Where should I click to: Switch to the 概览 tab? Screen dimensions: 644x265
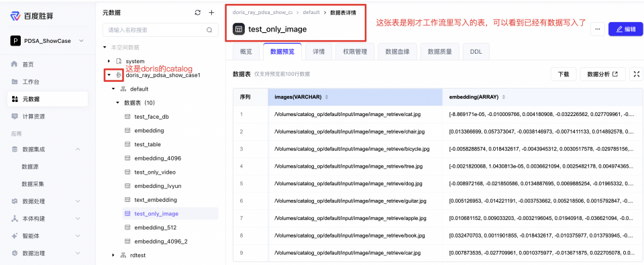click(x=246, y=52)
